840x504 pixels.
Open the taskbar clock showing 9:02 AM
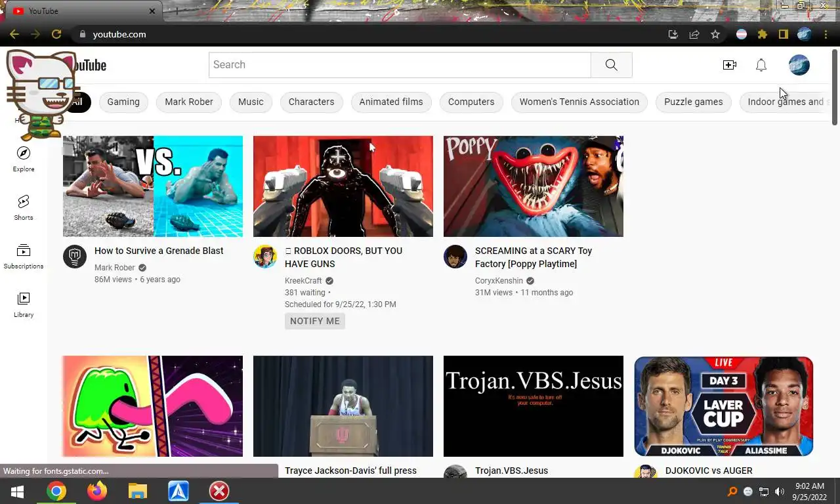(x=810, y=492)
